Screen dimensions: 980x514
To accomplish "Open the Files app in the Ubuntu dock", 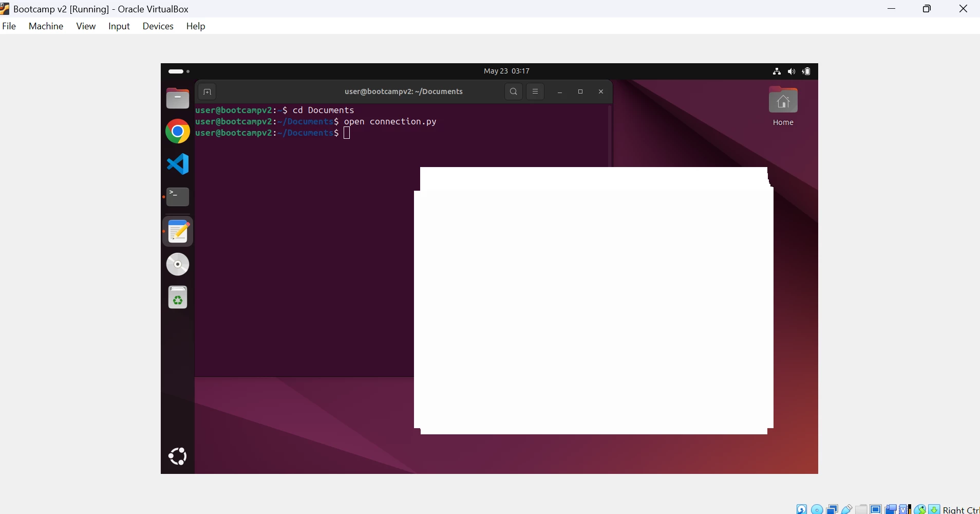I will tap(178, 98).
